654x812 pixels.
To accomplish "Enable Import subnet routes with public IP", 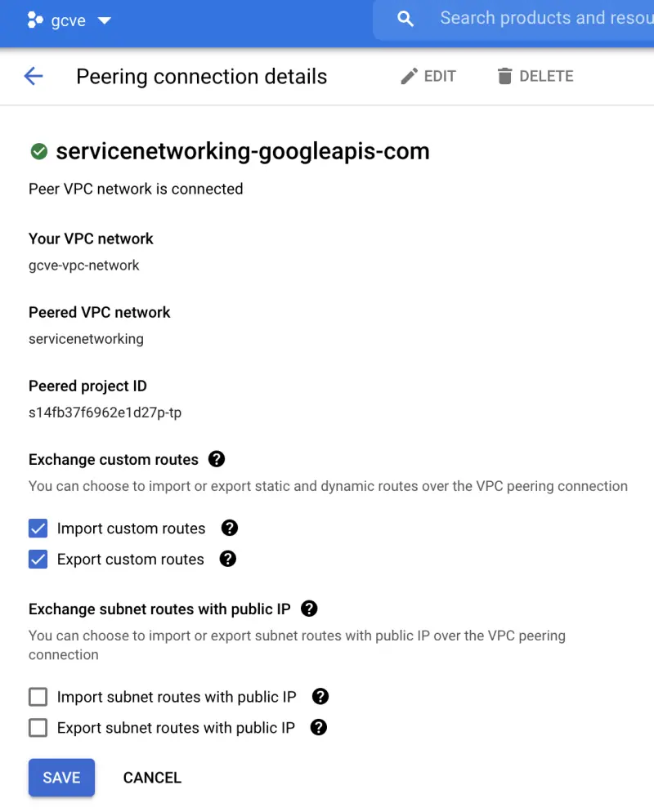I will tap(38, 697).
